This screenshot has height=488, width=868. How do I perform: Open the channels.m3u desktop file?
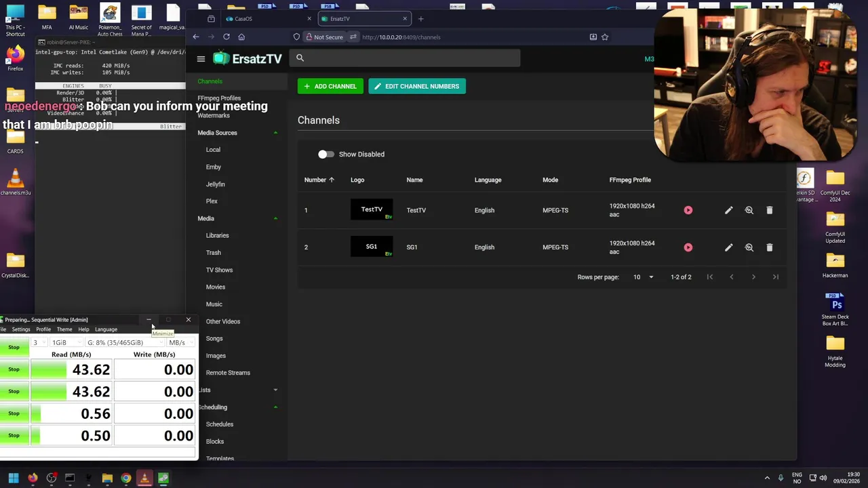tap(16, 182)
